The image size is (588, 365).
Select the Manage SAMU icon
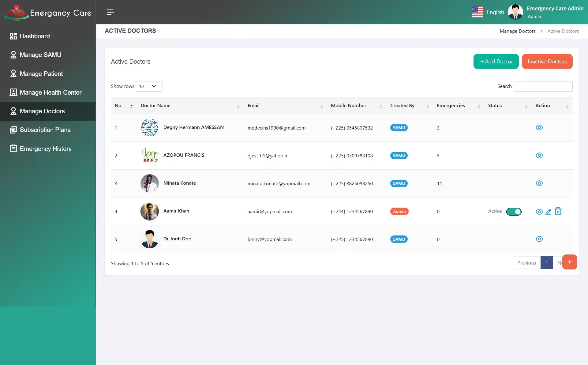coord(13,55)
